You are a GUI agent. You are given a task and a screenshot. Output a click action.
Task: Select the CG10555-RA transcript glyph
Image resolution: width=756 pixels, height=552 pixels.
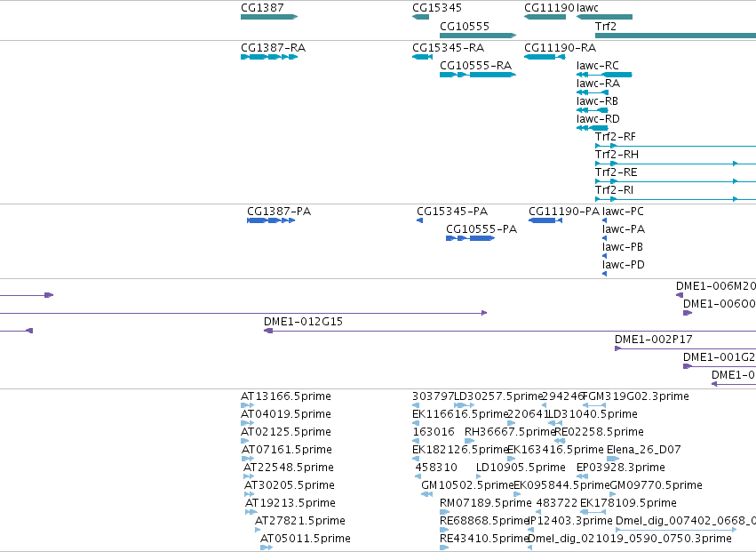(x=478, y=75)
